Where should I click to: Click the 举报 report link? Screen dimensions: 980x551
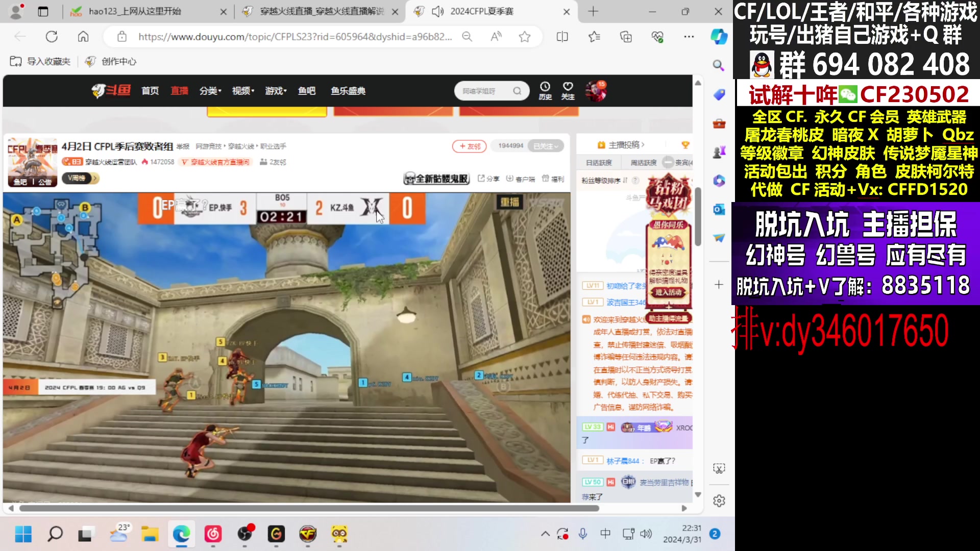pos(183,146)
